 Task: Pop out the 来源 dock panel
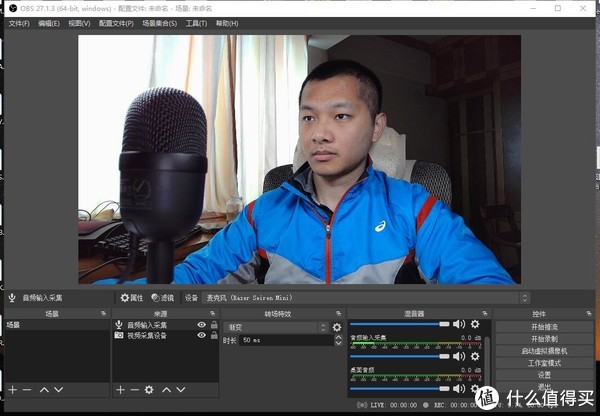click(x=212, y=313)
